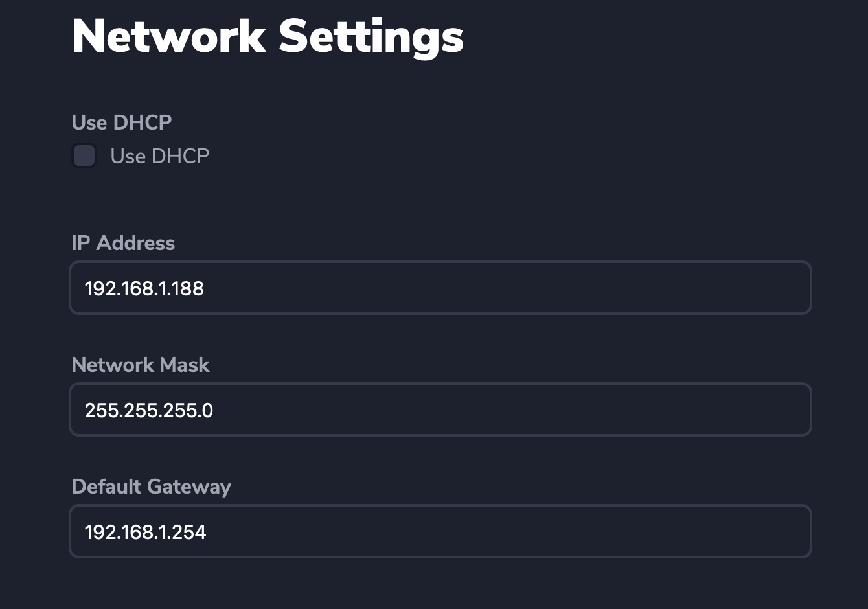This screenshot has width=868, height=609.
Task: Click on the 192.168.1.254 gateway text
Action: coord(146,532)
